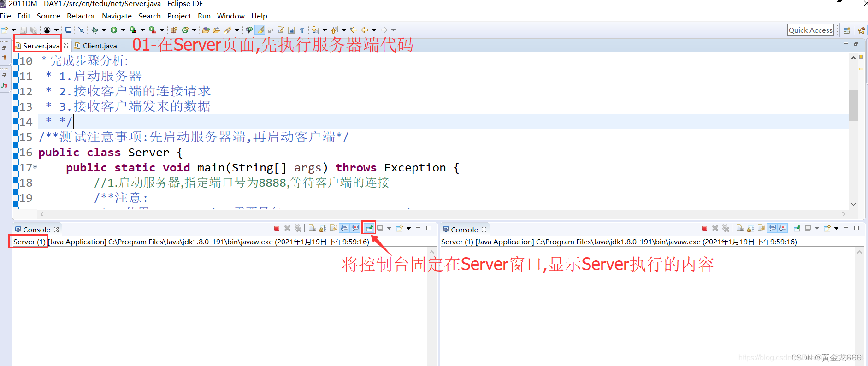868x366 pixels.
Task: Minimize the left Console view
Action: pos(418,227)
